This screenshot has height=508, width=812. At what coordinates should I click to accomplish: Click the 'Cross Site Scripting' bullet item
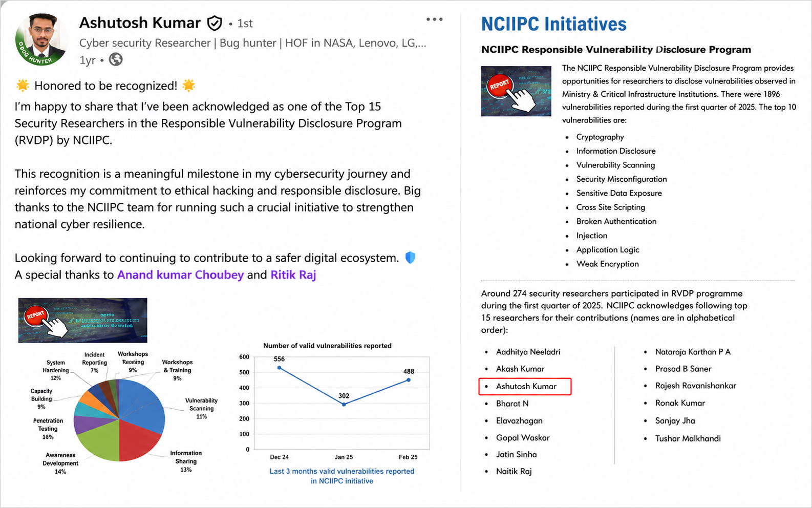(x=611, y=207)
